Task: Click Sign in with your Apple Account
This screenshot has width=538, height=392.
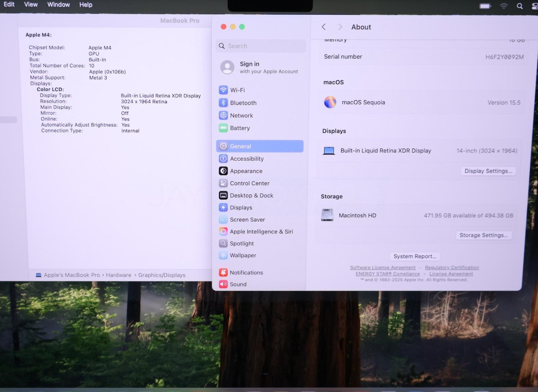Action: click(x=260, y=67)
